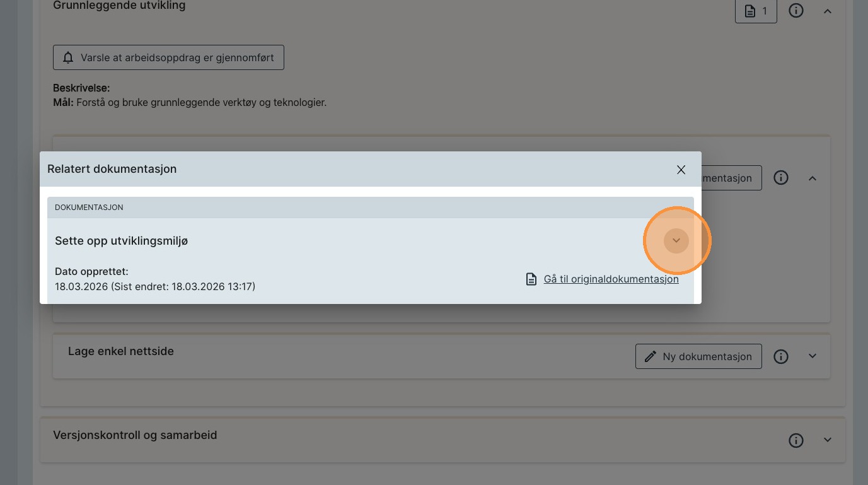Click the Lage enkel nettside title
This screenshot has width=868, height=485.
[x=121, y=351]
